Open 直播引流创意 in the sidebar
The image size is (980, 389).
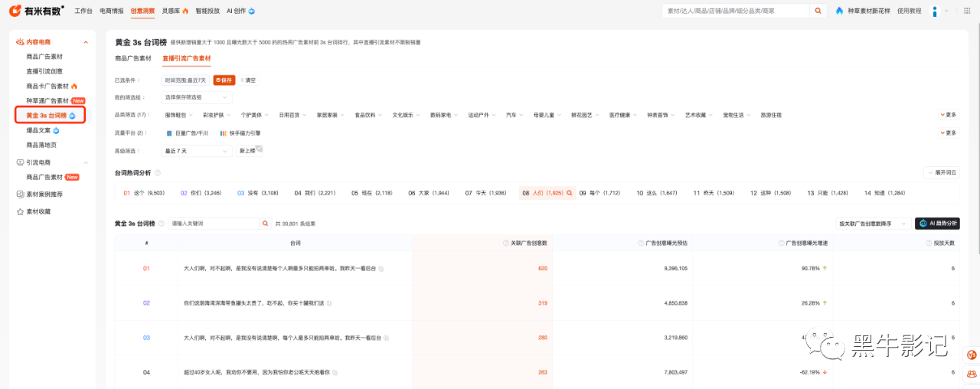pyautogui.click(x=44, y=71)
